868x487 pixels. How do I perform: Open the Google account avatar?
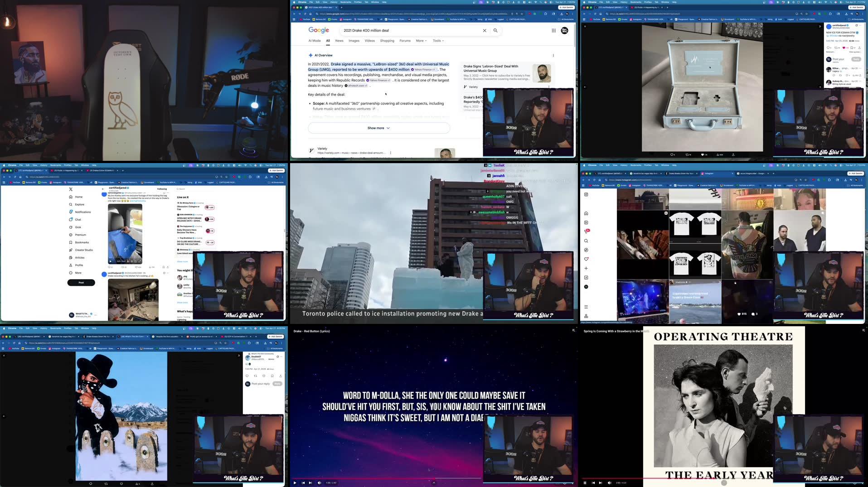pyautogui.click(x=564, y=30)
